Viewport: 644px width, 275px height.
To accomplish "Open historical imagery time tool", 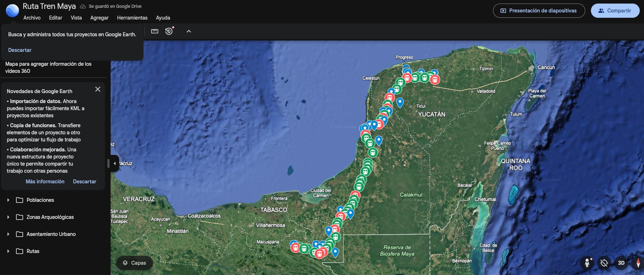I will [x=169, y=31].
